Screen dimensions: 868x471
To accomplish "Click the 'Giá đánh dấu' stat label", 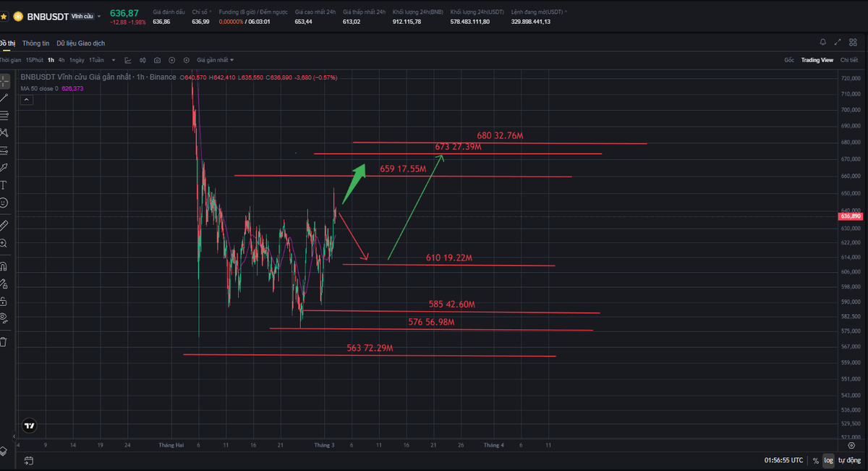I will [x=169, y=12].
